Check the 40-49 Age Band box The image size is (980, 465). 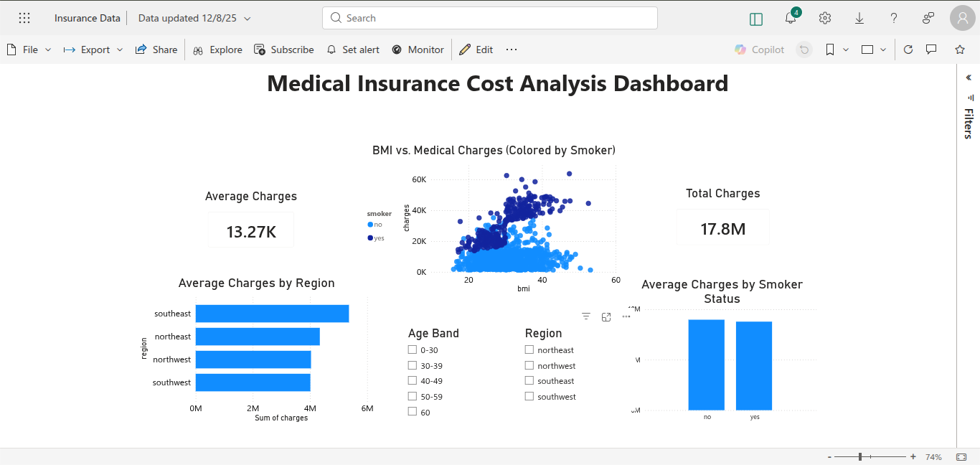(413, 380)
